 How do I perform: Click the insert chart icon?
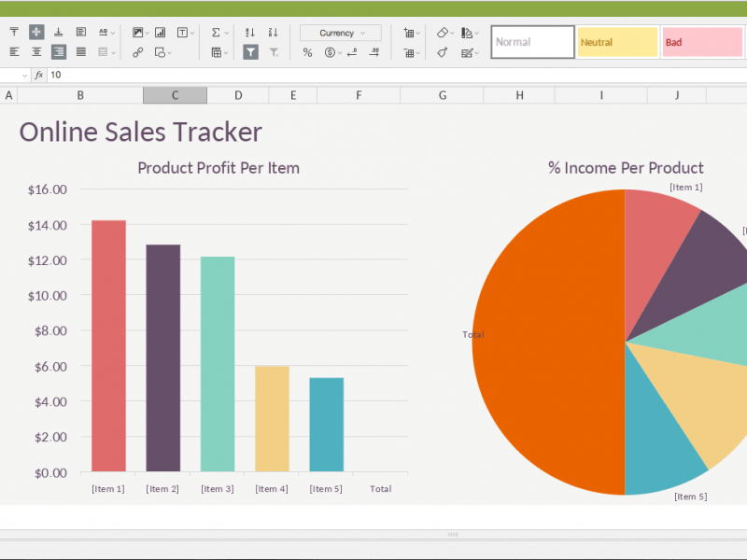[160, 33]
